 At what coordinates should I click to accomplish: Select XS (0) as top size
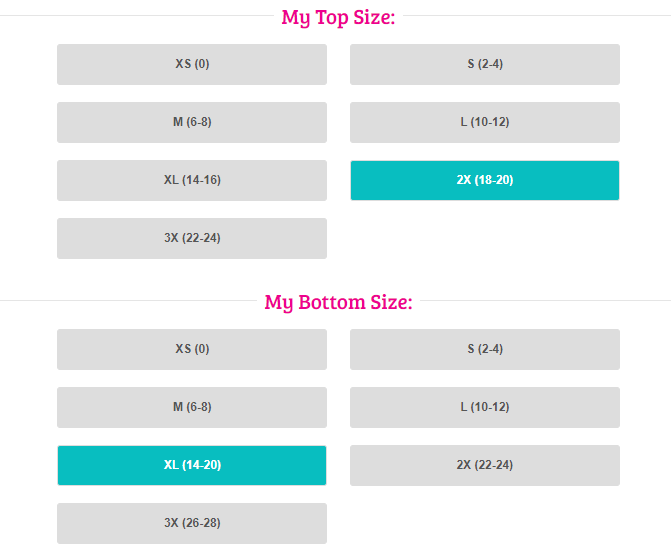(x=192, y=64)
